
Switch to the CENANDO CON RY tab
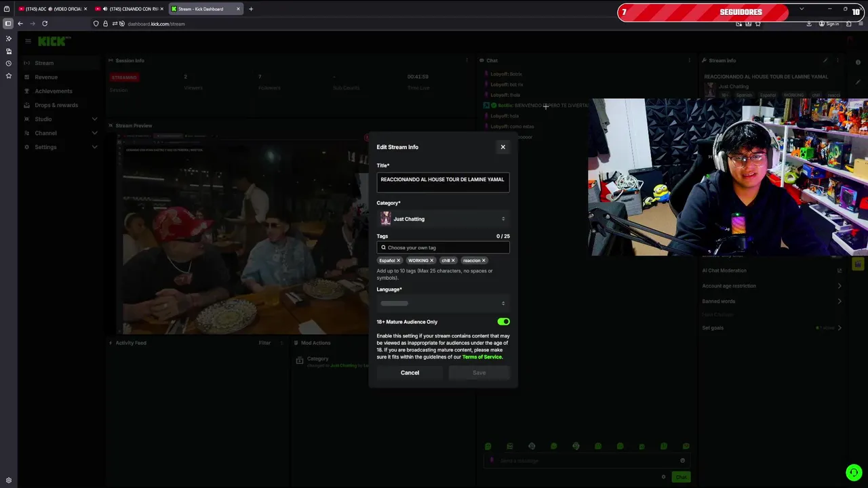click(x=129, y=9)
